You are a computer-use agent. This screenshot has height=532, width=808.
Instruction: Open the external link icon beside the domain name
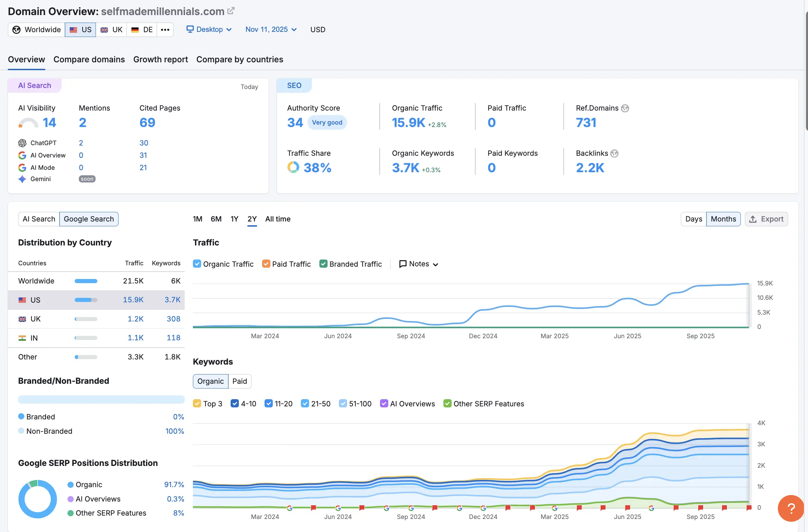click(231, 11)
